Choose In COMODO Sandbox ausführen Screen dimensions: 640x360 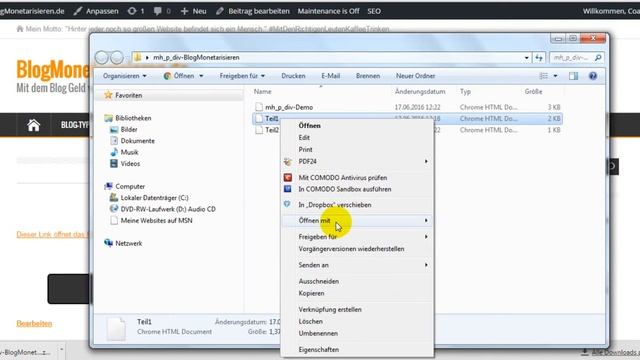[x=344, y=189]
